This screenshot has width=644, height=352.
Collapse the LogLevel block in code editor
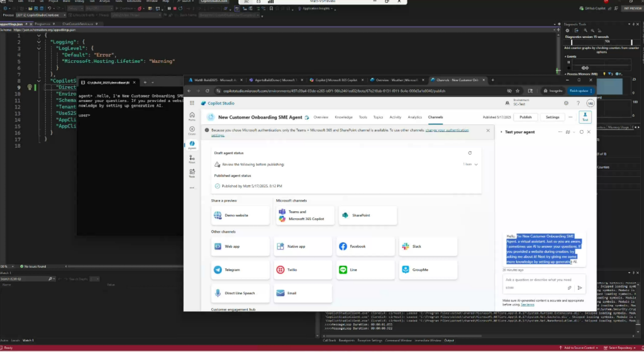pyautogui.click(x=38, y=48)
